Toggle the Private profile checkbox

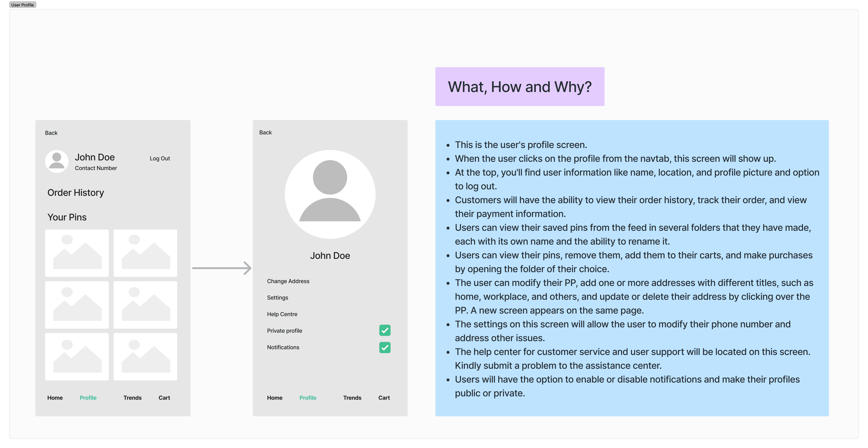[385, 330]
